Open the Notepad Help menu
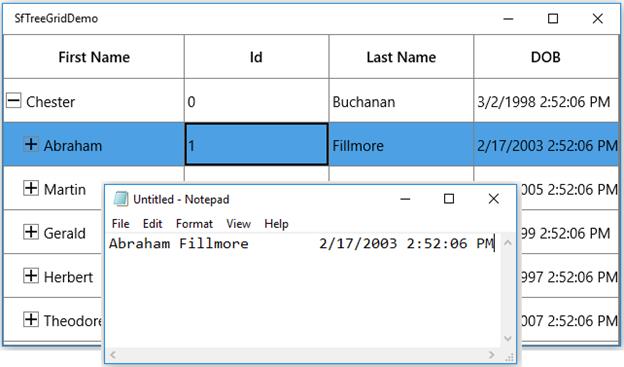 276,224
